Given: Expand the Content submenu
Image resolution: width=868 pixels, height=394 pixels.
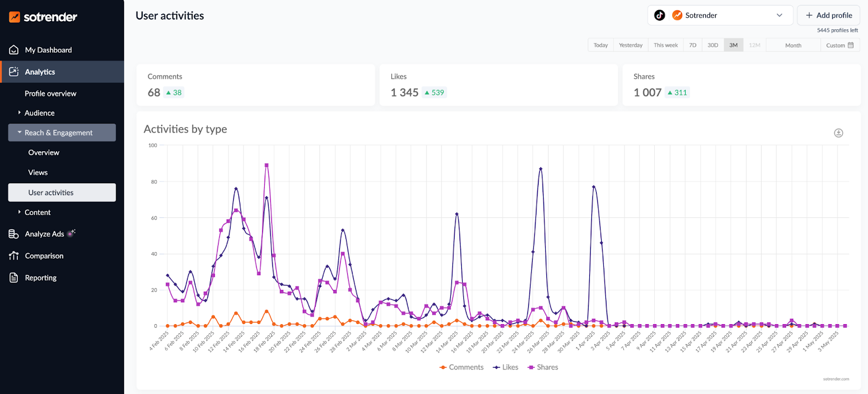Looking at the screenshot, I should (37, 212).
